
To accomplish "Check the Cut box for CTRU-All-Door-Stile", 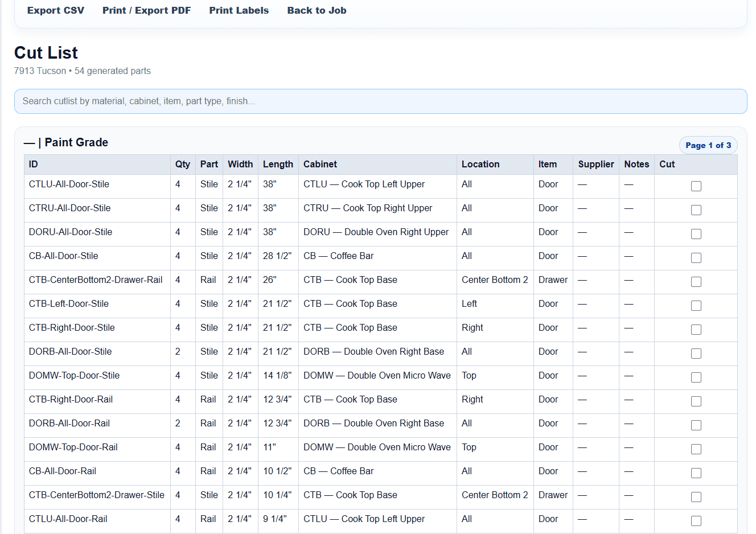I will (696, 210).
